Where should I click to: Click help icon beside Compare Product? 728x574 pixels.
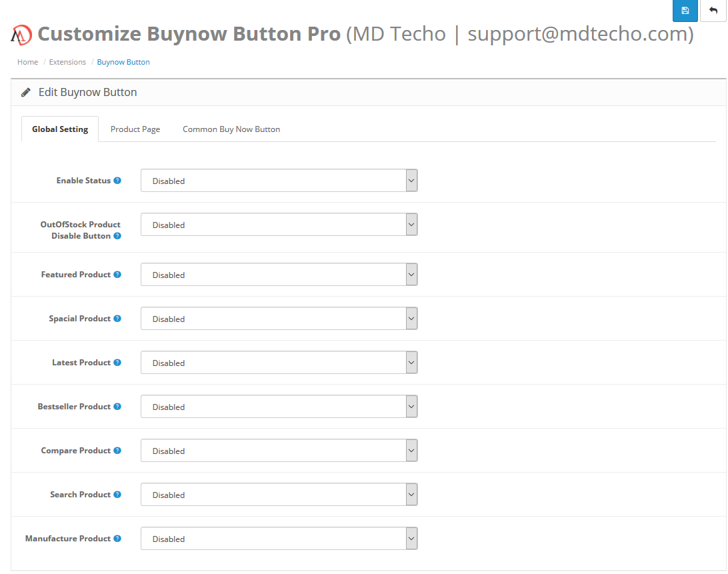coord(117,451)
